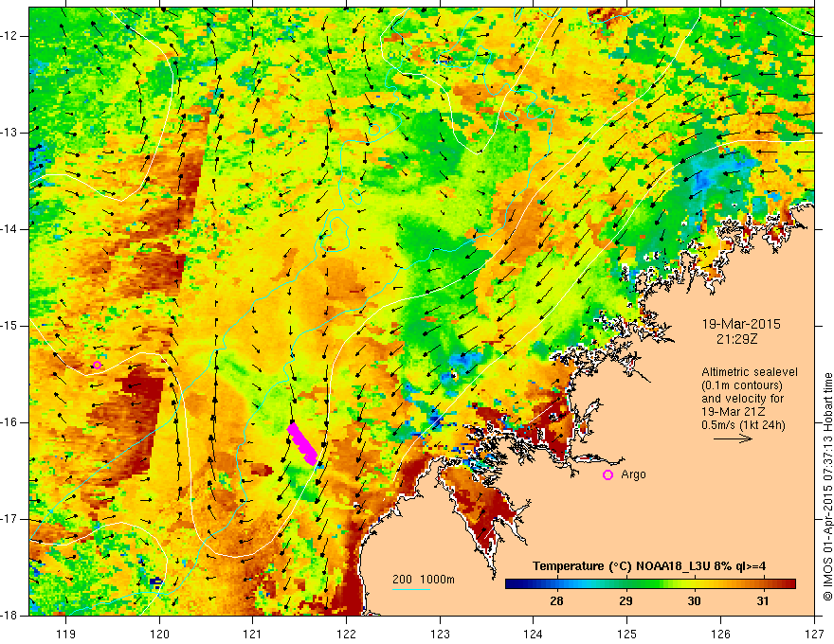This screenshot has height=644, width=834.
Task: Click the '0.5m/s (1kt 24h)' legend text
Action: pos(743,425)
